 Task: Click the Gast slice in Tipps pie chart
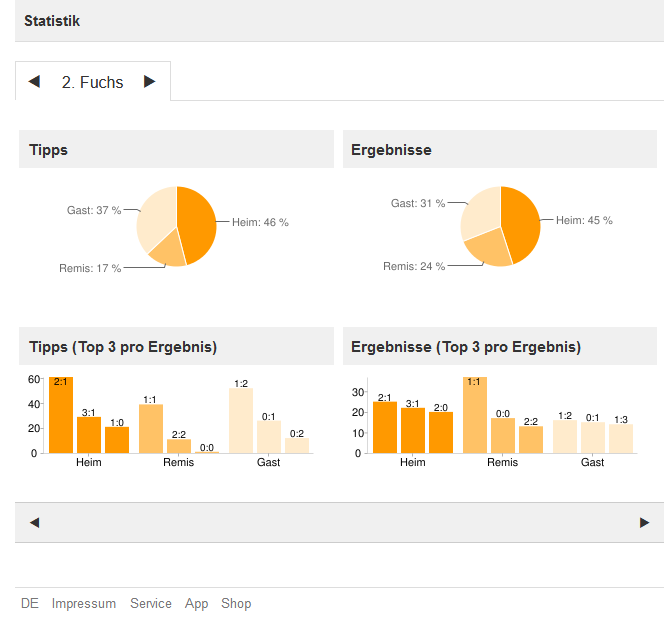coord(155,215)
